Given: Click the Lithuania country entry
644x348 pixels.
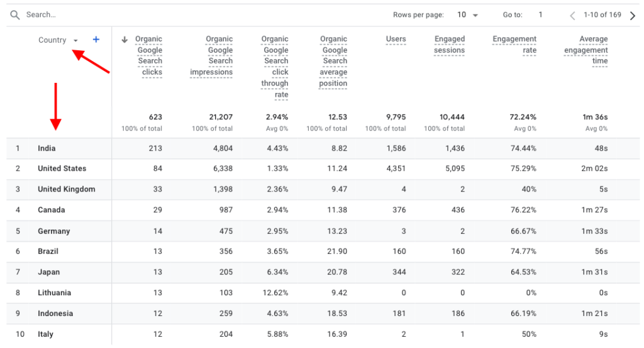Looking at the screenshot, I should (54, 293).
